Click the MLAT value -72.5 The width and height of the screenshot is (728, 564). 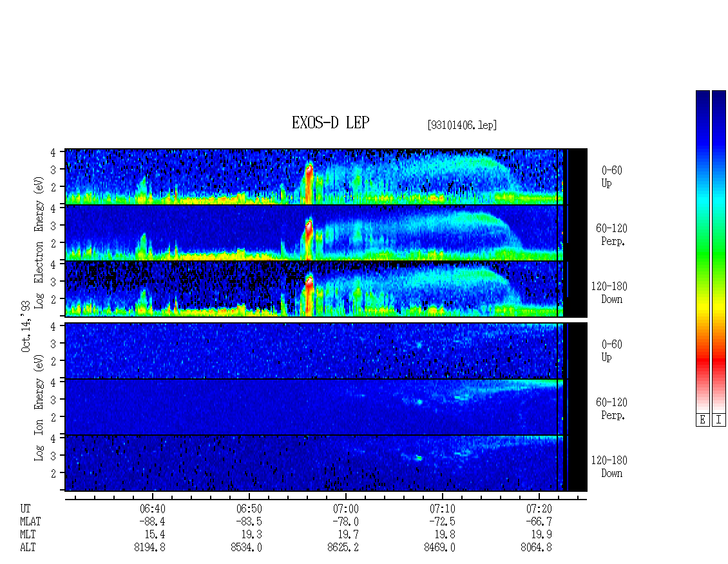pyautogui.click(x=442, y=521)
